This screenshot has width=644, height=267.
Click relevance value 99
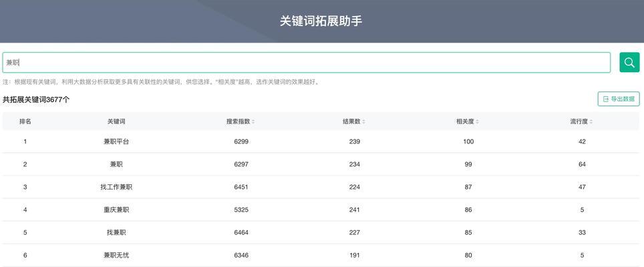(x=468, y=164)
